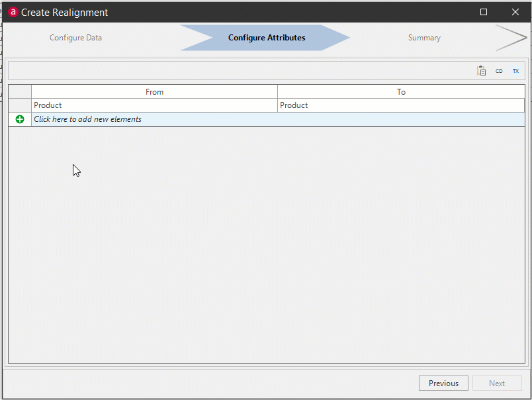Viewport: 532px width, 400px height.
Task: Click 'Click here to add new elements' row
Action: point(278,119)
